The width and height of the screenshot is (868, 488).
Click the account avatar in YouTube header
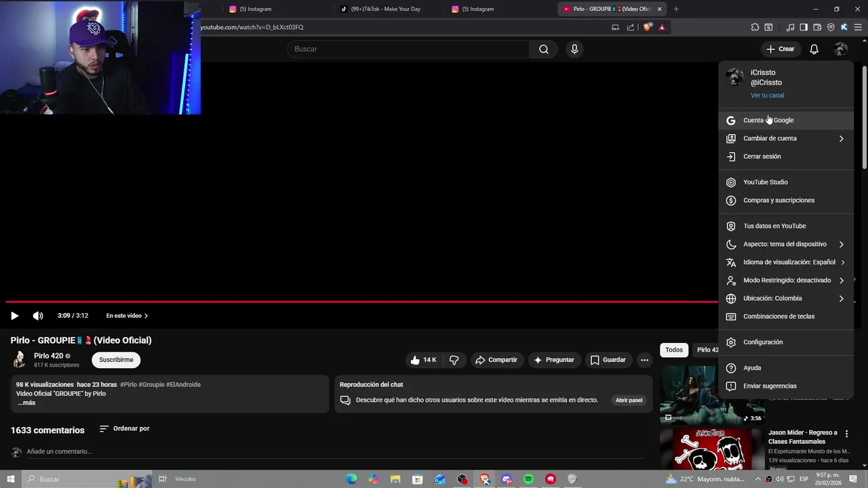(x=841, y=49)
